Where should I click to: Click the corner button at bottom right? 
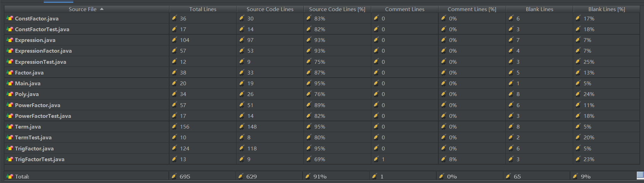pyautogui.click(x=640, y=175)
